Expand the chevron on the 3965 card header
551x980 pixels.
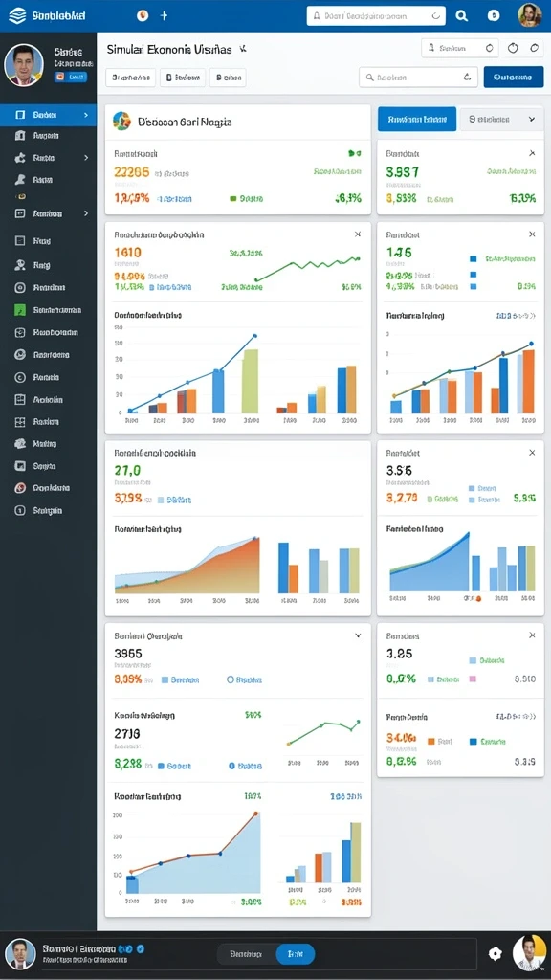358,635
